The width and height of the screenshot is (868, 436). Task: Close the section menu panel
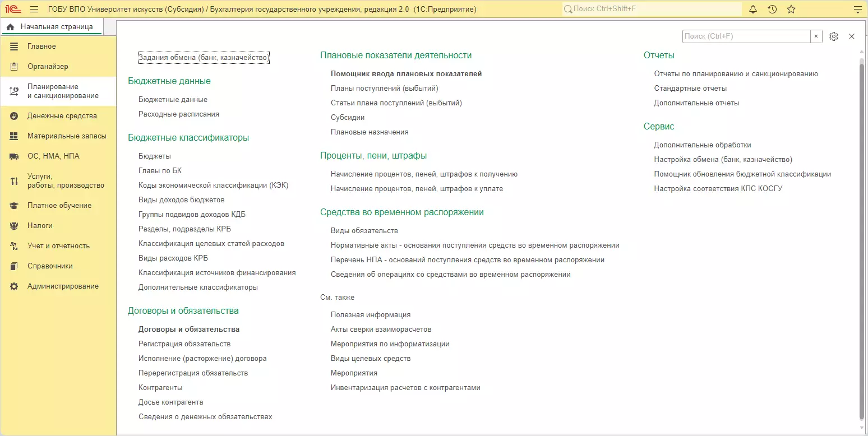pyautogui.click(x=852, y=36)
